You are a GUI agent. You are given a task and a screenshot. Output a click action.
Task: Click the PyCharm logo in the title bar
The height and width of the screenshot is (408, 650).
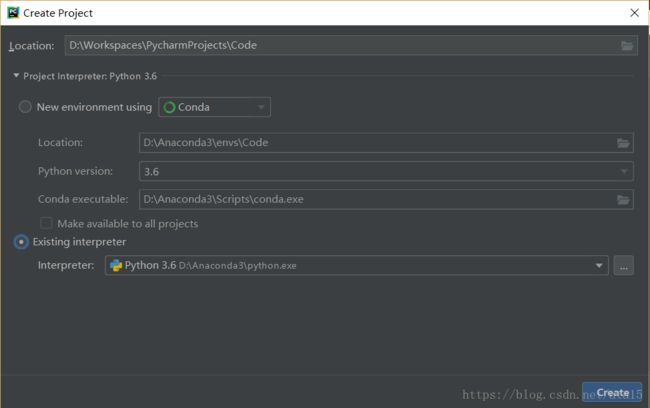point(13,12)
